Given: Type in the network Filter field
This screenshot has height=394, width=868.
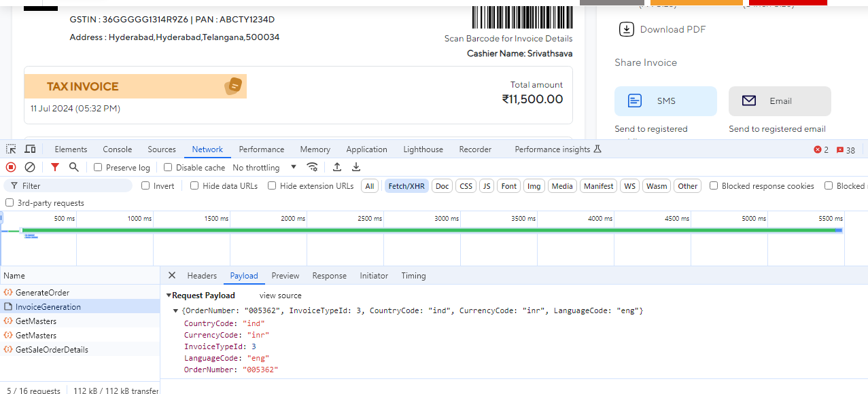Looking at the screenshot, I should (73, 186).
